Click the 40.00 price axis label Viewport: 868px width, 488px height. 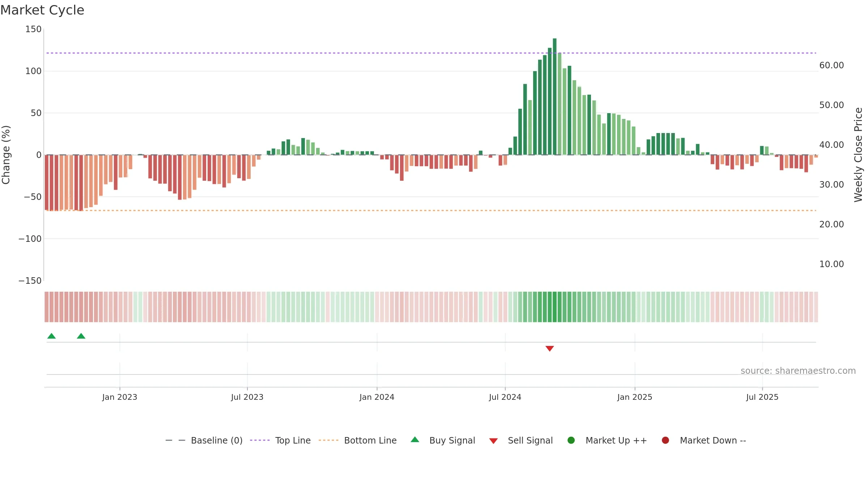pyautogui.click(x=831, y=145)
